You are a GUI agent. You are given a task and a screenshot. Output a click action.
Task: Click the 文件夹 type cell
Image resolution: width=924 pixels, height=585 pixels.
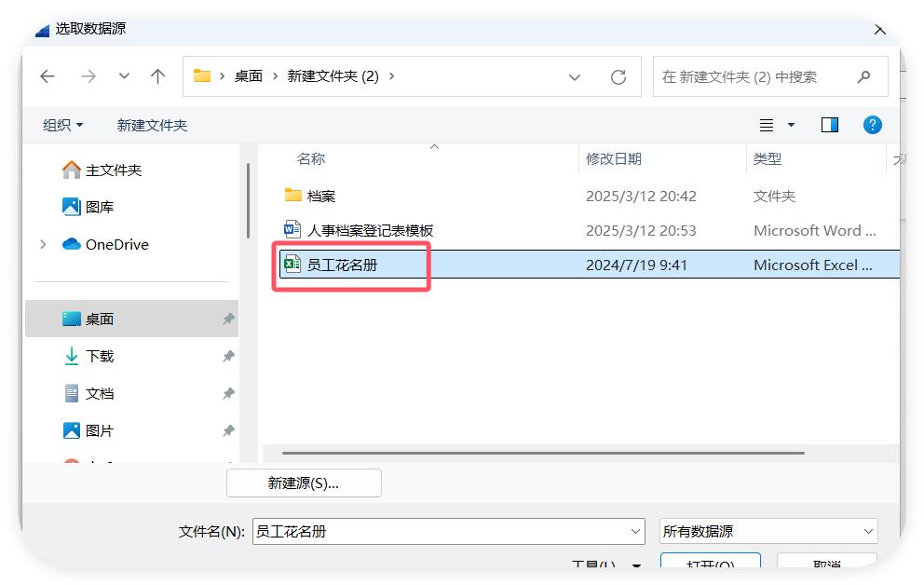pyautogui.click(x=774, y=197)
